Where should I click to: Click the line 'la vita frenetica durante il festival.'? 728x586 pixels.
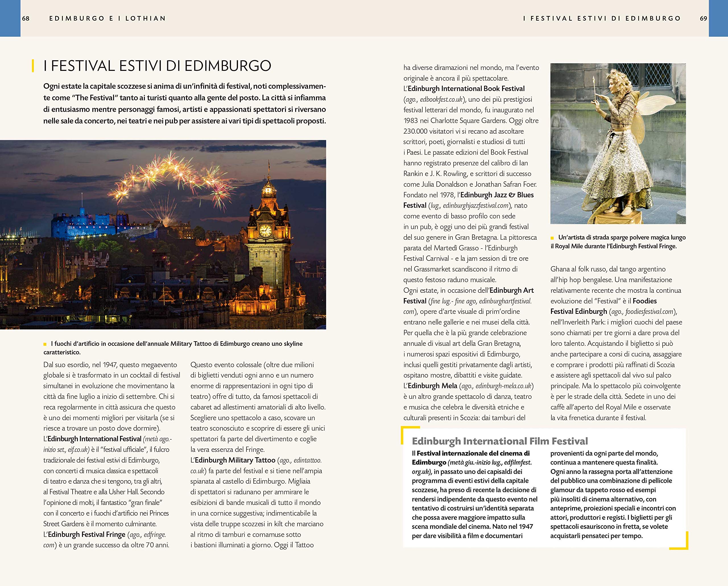coord(598,418)
